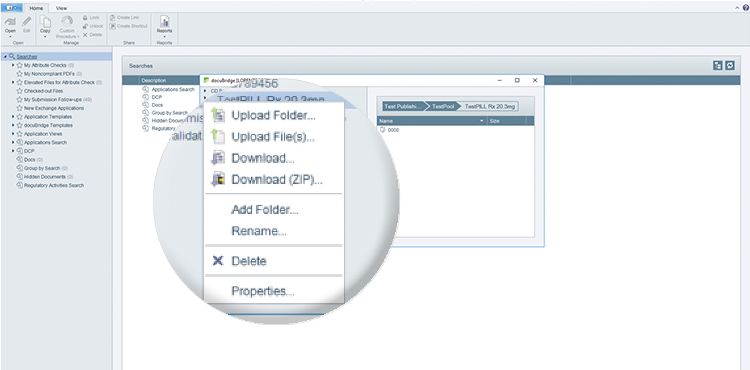The image size is (750, 370).
Task: Open the Reports dropdown arrow
Action: click(164, 36)
